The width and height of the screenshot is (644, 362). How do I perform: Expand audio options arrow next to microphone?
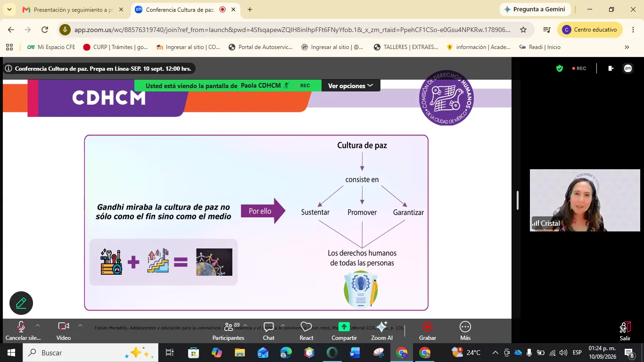coord(38,325)
